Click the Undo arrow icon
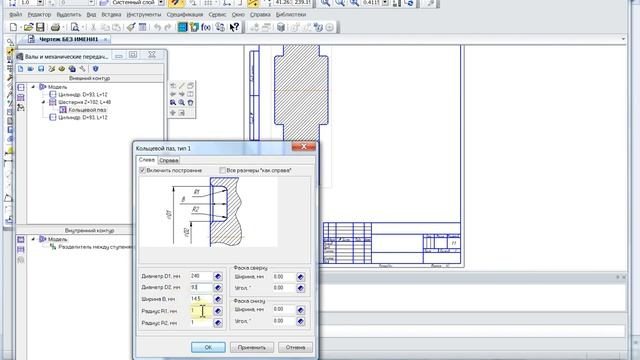Screen dimensions: 640x360 (157, 27)
